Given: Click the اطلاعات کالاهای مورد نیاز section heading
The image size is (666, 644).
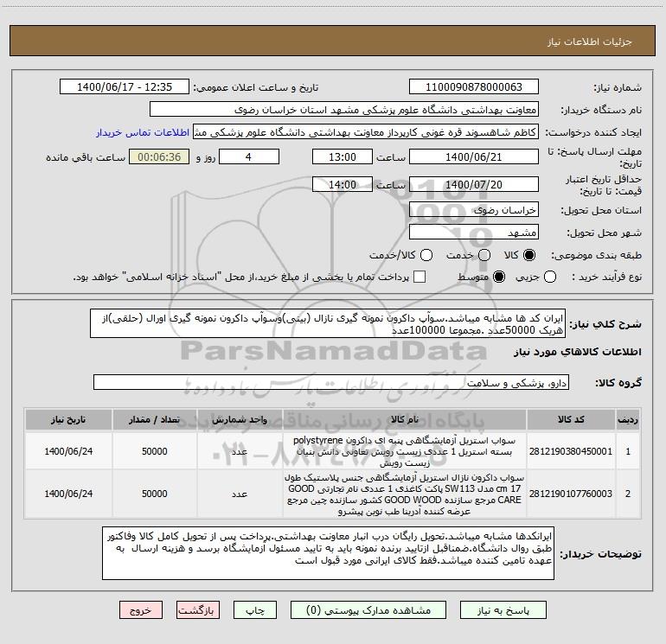Looking at the screenshot, I should (x=578, y=352).
